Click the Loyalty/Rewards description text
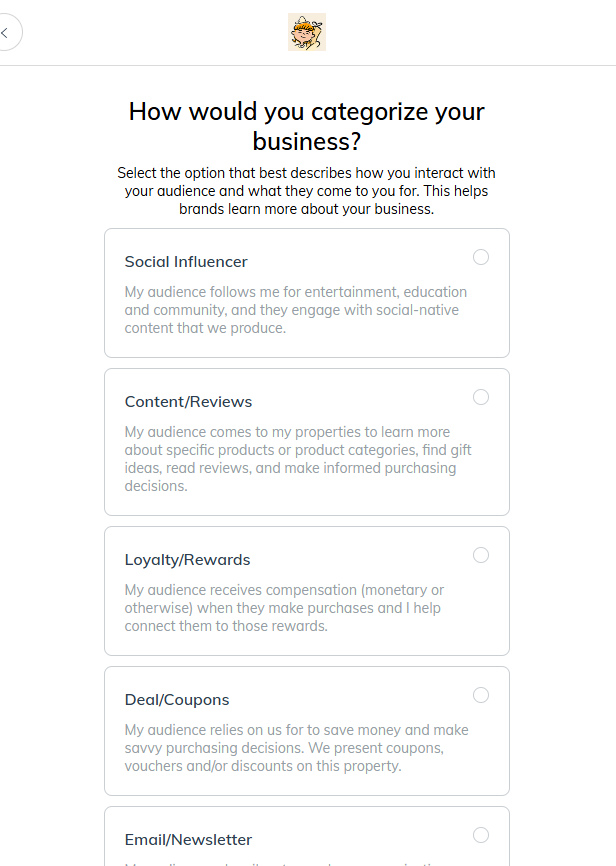616x866 pixels. pos(284,608)
